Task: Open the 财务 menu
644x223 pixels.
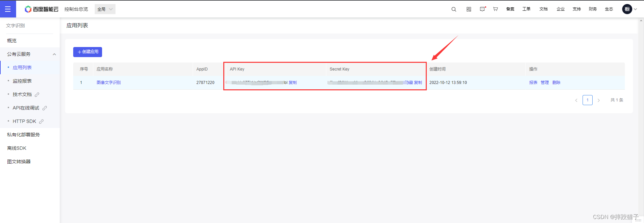Action: click(593, 9)
